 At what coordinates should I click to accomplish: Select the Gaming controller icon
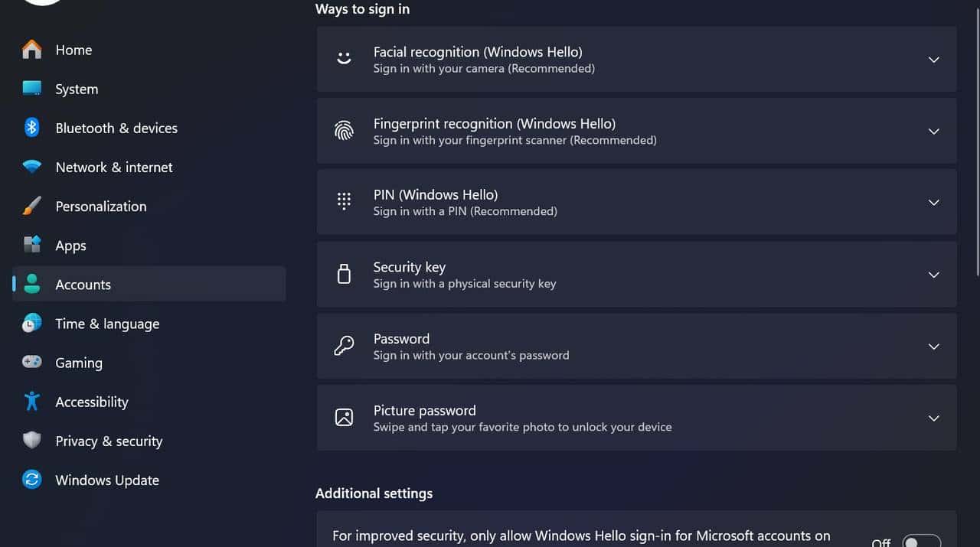click(x=31, y=363)
